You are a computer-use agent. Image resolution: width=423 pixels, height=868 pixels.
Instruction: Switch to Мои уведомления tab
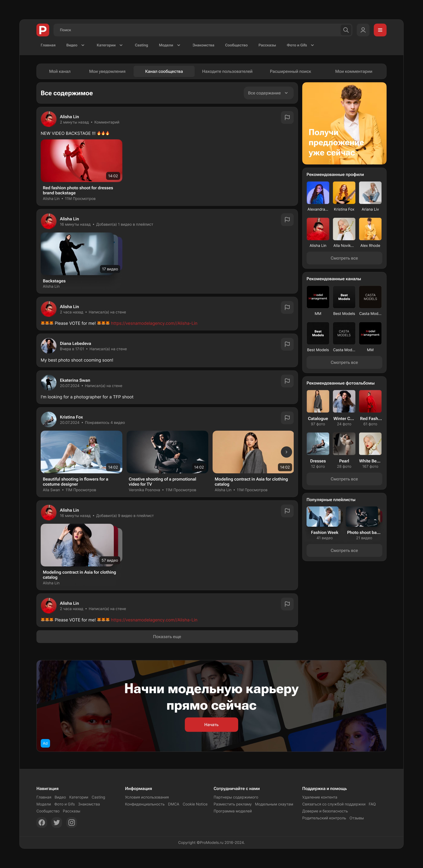(107, 71)
